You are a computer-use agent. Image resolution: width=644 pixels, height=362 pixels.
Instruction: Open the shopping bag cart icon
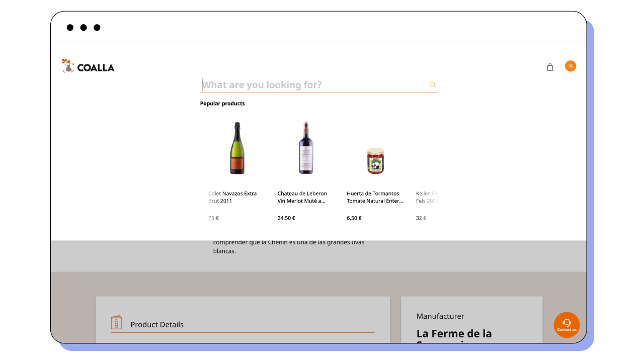point(550,66)
